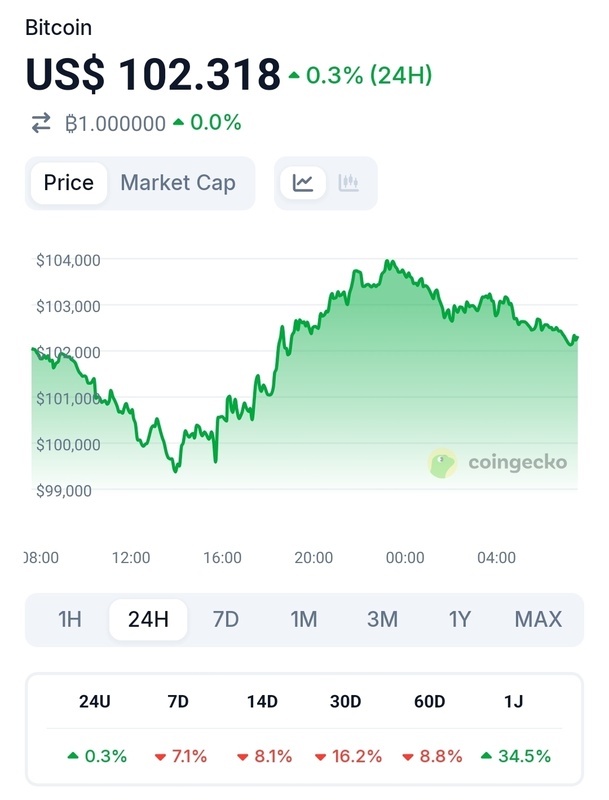
Task: Choose the 3M time range
Action: (382, 619)
